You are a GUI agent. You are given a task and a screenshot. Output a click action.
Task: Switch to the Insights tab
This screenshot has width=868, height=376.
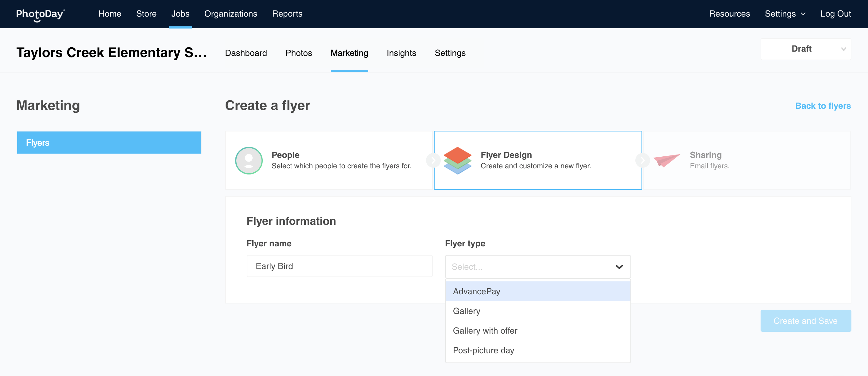tap(401, 53)
